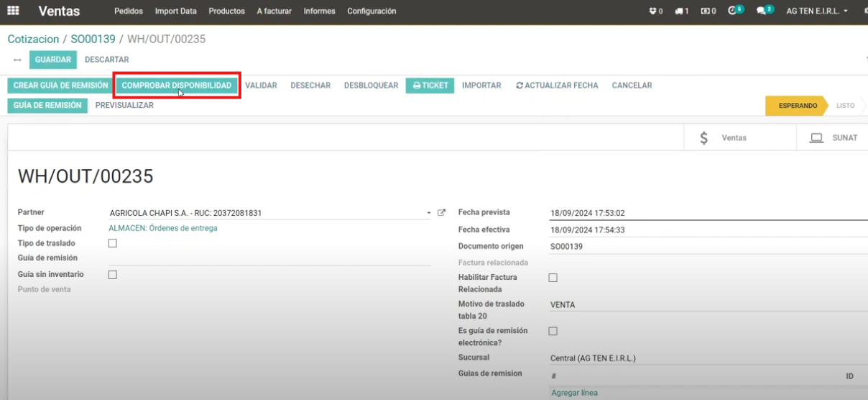This screenshot has height=400, width=868.
Task: Go to SO00139 breadcrumb link
Action: (93, 39)
